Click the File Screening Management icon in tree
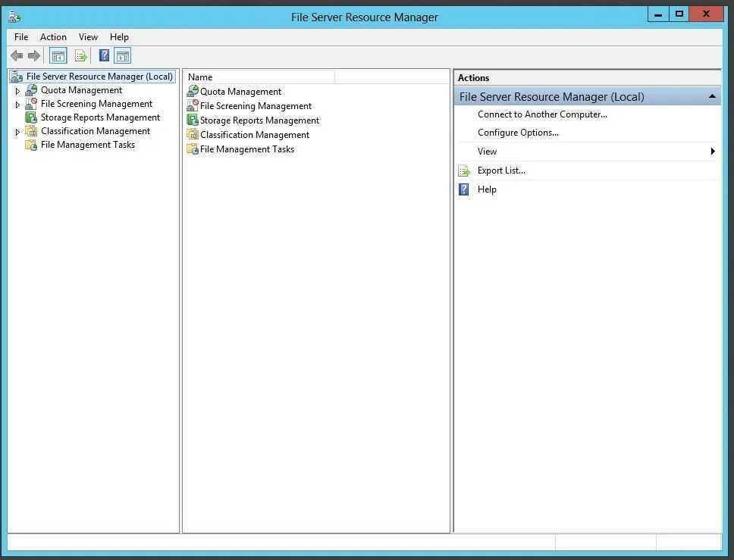This screenshot has height=560, width=734. [31, 103]
